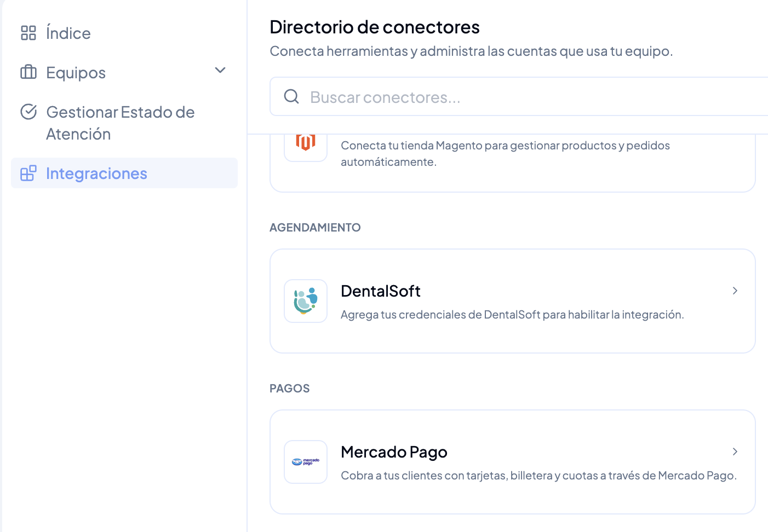This screenshot has height=532, width=768.
Task: Click the Magento logo icon
Action: point(306,143)
